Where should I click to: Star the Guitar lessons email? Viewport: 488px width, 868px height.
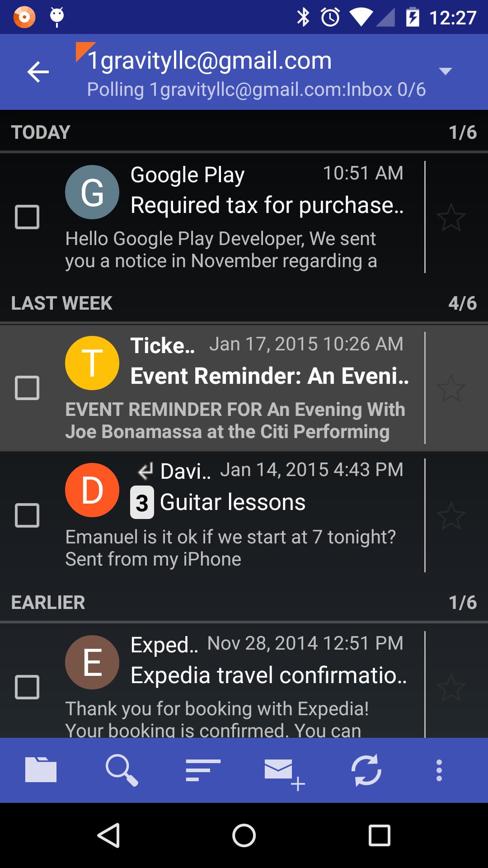coord(451,515)
